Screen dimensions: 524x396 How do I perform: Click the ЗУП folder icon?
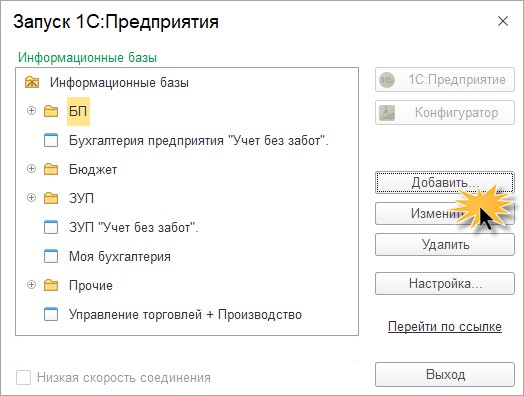51,198
